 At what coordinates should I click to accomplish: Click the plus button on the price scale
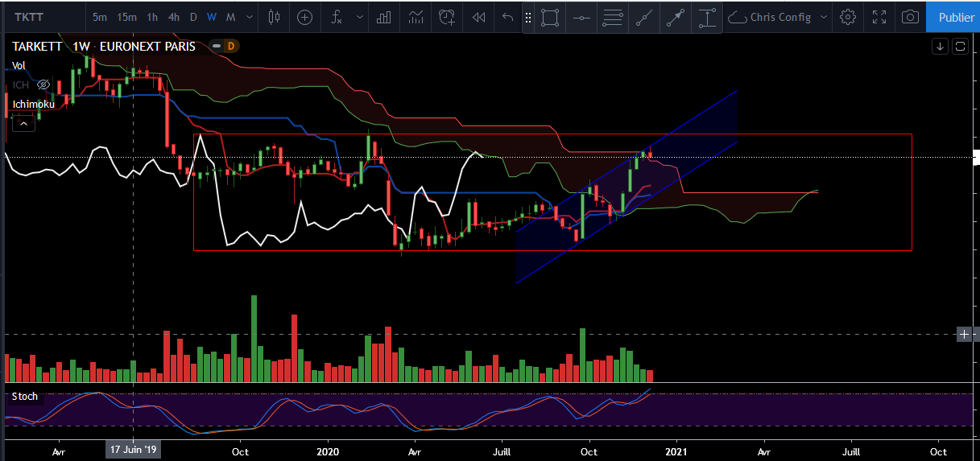[x=964, y=334]
